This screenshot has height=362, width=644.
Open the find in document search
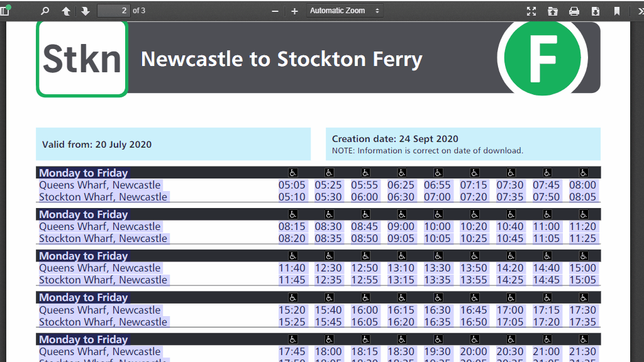pyautogui.click(x=45, y=11)
